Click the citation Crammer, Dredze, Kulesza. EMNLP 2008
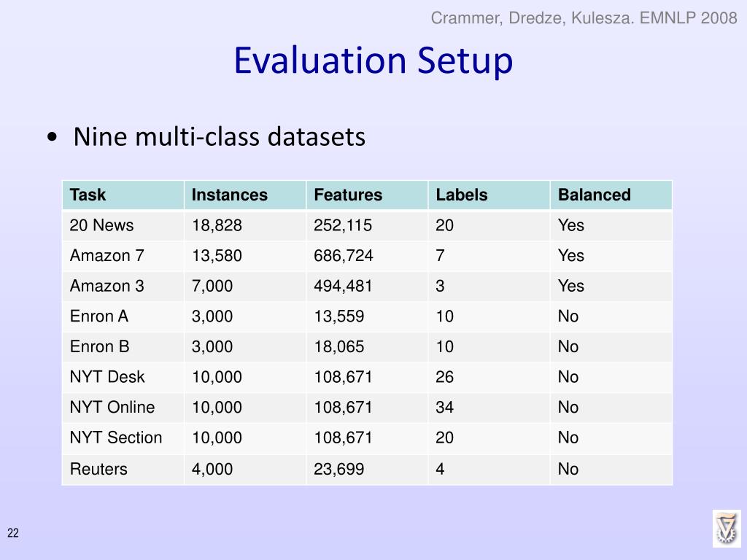Image resolution: width=747 pixels, height=560 pixels. (x=584, y=18)
